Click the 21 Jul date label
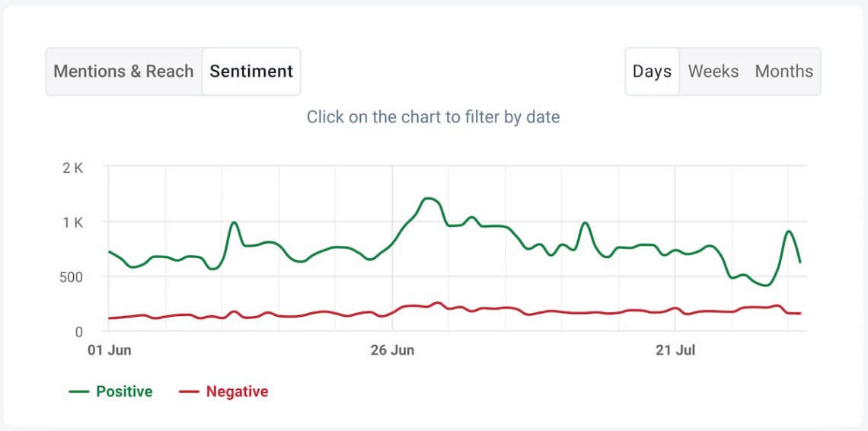The image size is (868, 431). [x=675, y=350]
